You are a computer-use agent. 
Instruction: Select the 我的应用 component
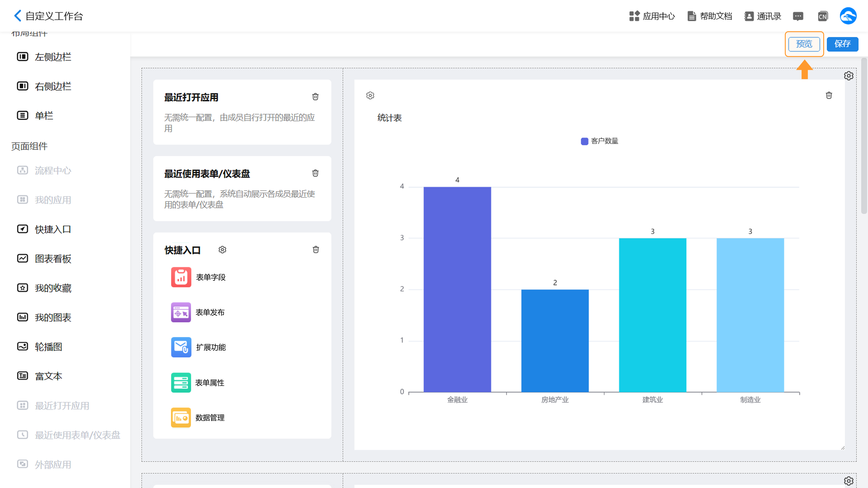44,200
